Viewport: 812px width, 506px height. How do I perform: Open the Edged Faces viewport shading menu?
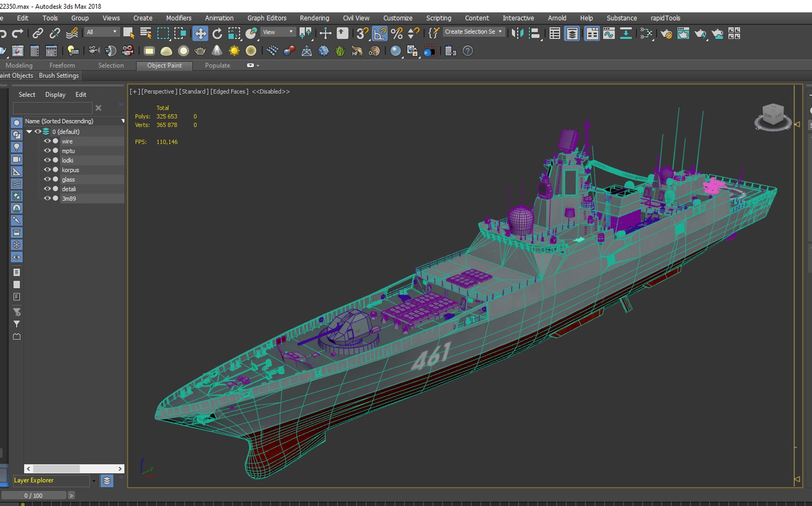pos(229,91)
